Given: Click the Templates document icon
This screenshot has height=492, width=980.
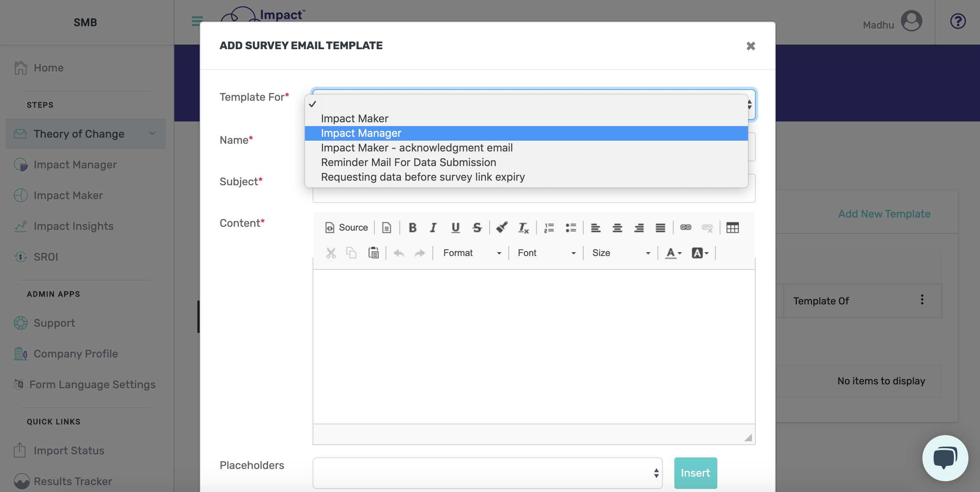Looking at the screenshot, I should click(x=387, y=228).
